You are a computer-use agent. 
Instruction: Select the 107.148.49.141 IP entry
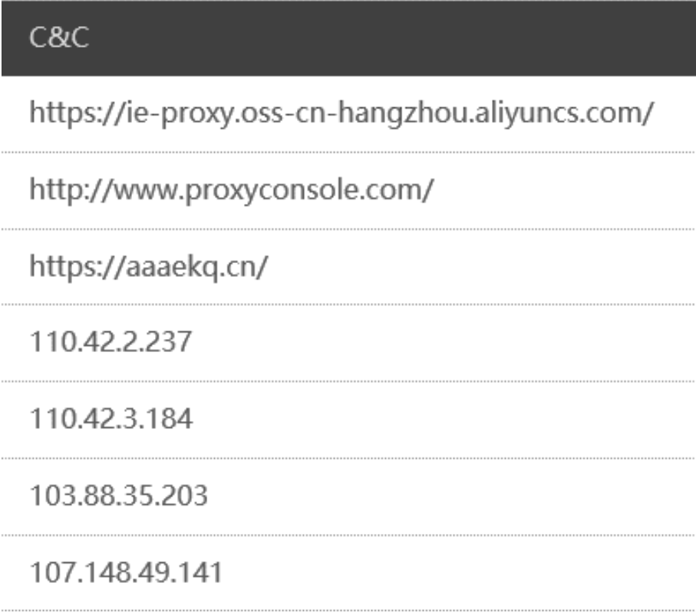pyautogui.click(x=126, y=572)
